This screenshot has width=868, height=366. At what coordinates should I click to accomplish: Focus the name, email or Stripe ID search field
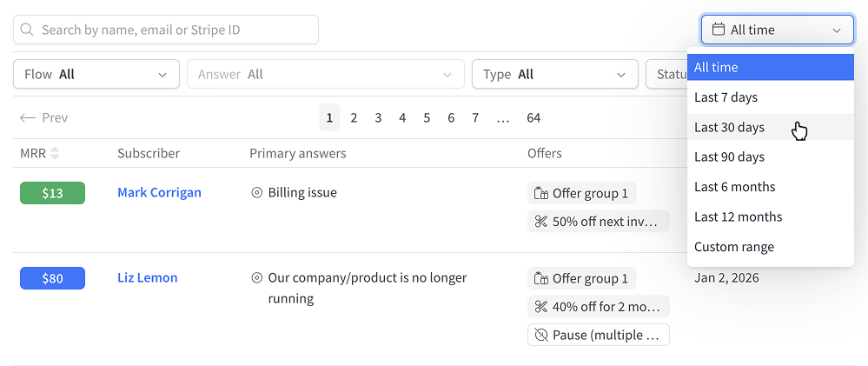click(x=174, y=30)
